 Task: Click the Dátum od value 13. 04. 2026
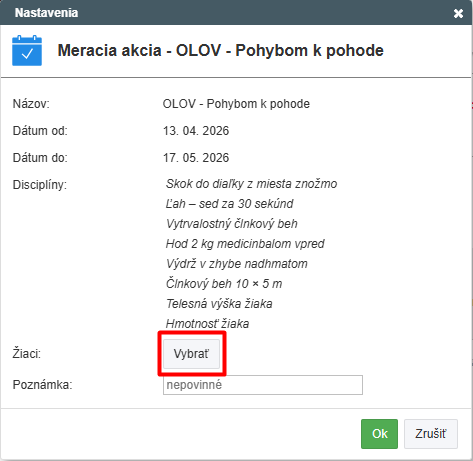click(196, 131)
